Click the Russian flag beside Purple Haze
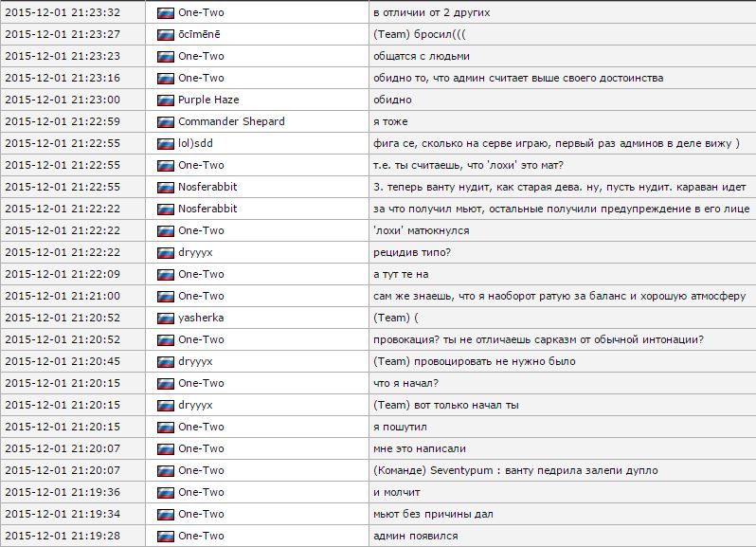The width and height of the screenshot is (756, 547). coord(166,100)
